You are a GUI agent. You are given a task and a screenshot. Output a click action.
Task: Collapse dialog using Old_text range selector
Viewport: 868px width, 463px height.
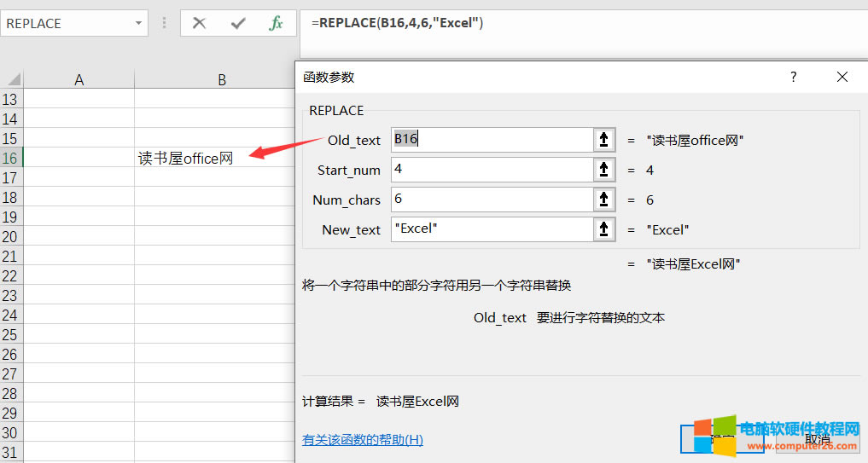point(604,140)
